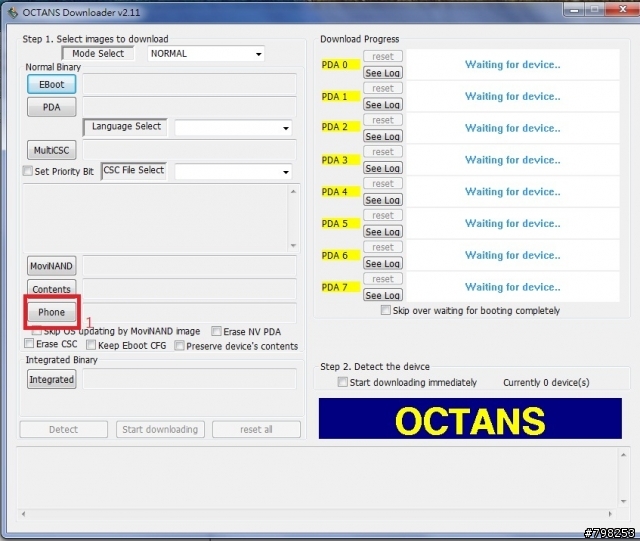
Task: Enable Set Priority Bit checkbox
Action: point(27,171)
